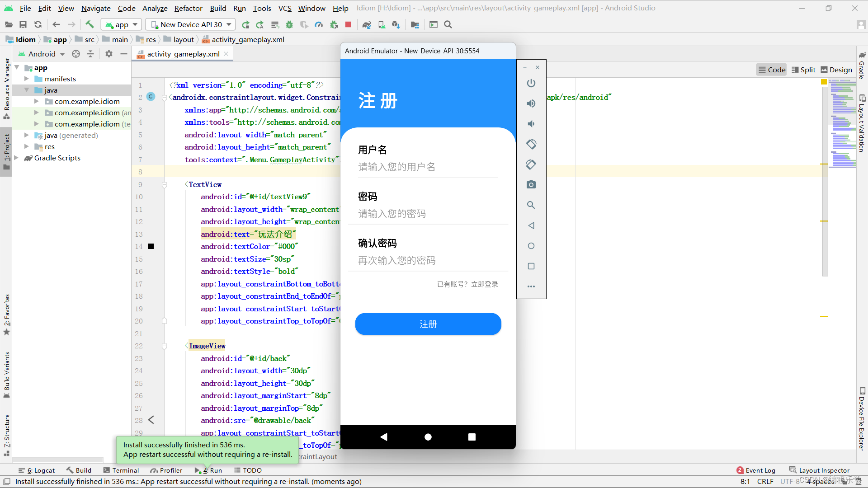This screenshot has height=488, width=868.
Task: Open the Logcat tool window tab
Action: [x=37, y=470]
